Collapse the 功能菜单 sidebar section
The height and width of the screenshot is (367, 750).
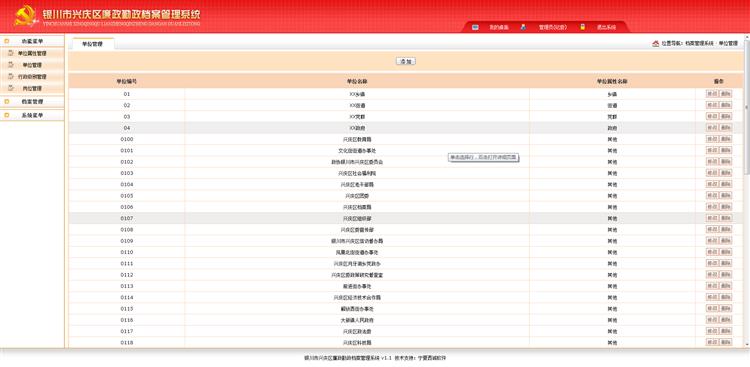tap(32, 42)
